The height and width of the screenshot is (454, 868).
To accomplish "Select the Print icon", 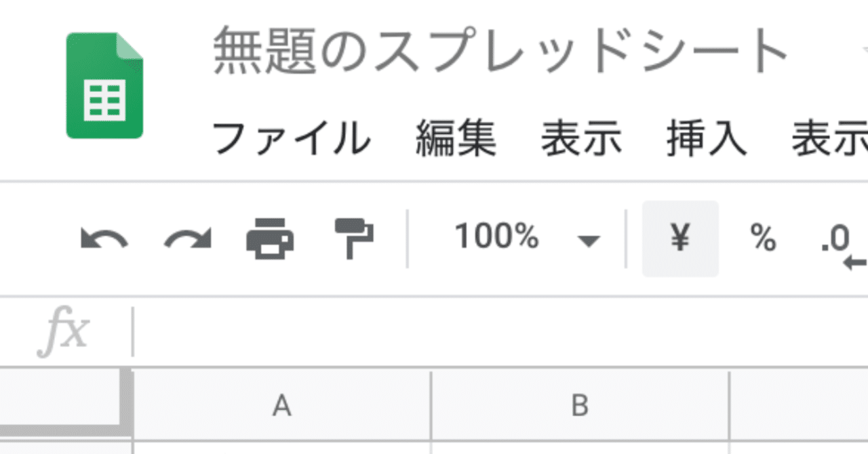I will tap(271, 239).
